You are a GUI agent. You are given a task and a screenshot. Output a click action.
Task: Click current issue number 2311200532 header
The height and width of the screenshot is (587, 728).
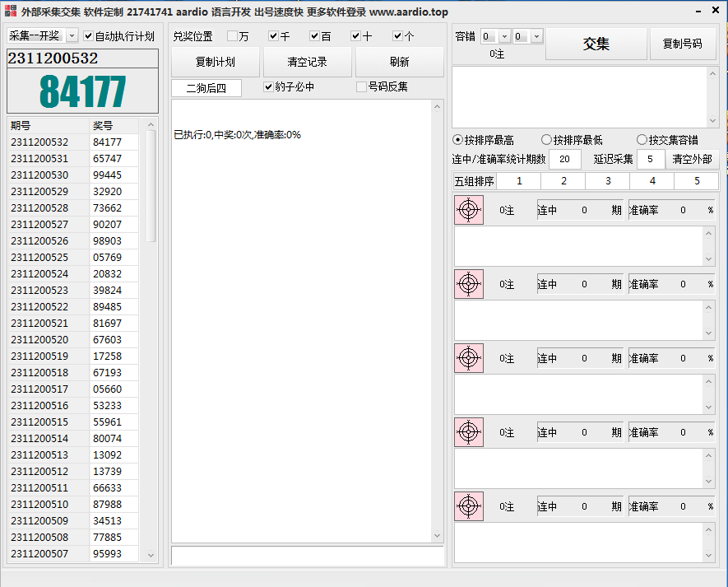click(82, 58)
